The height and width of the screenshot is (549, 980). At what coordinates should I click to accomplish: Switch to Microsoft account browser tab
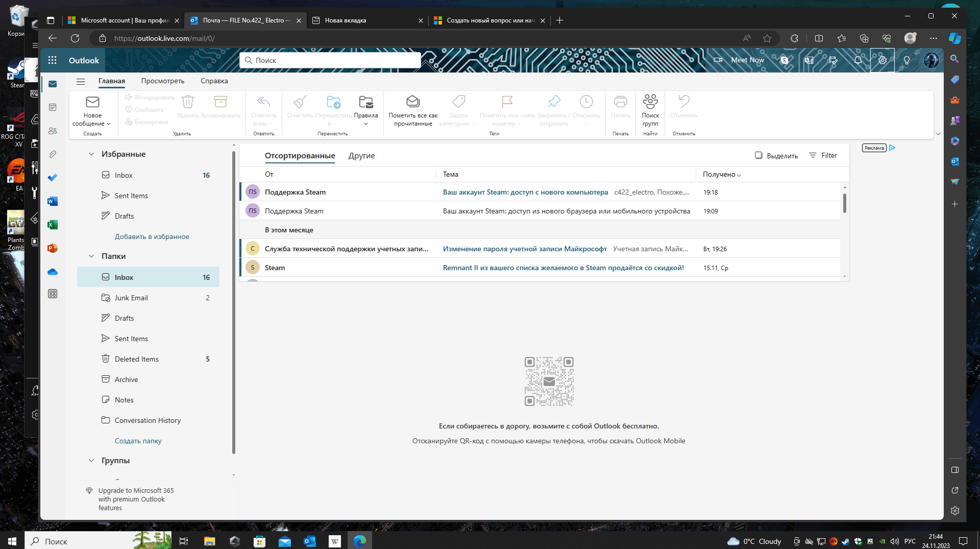point(122,20)
